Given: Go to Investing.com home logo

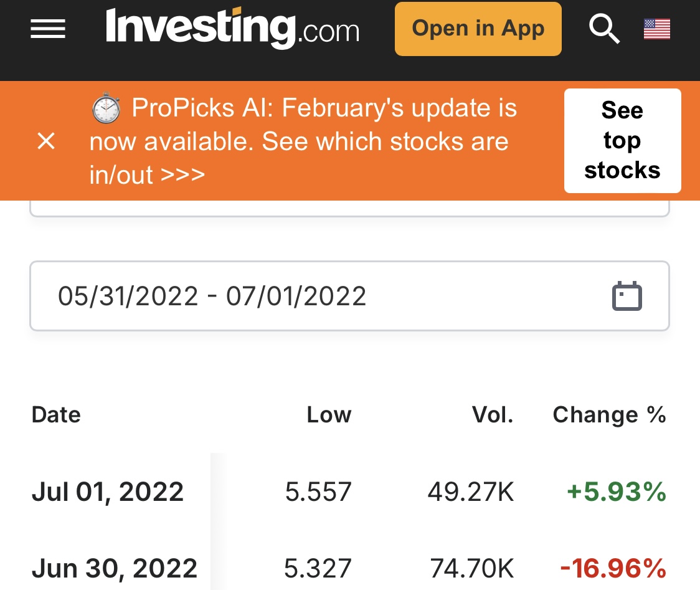Looking at the screenshot, I should tap(232, 29).
